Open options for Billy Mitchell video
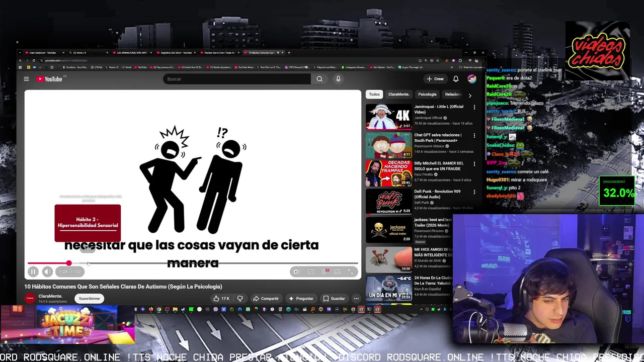 [x=474, y=163]
